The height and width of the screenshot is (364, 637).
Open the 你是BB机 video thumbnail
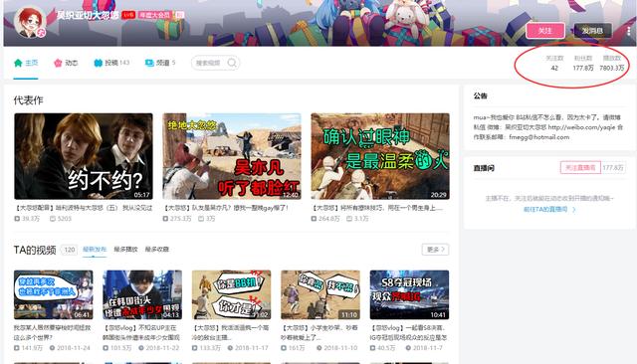[x=231, y=295]
